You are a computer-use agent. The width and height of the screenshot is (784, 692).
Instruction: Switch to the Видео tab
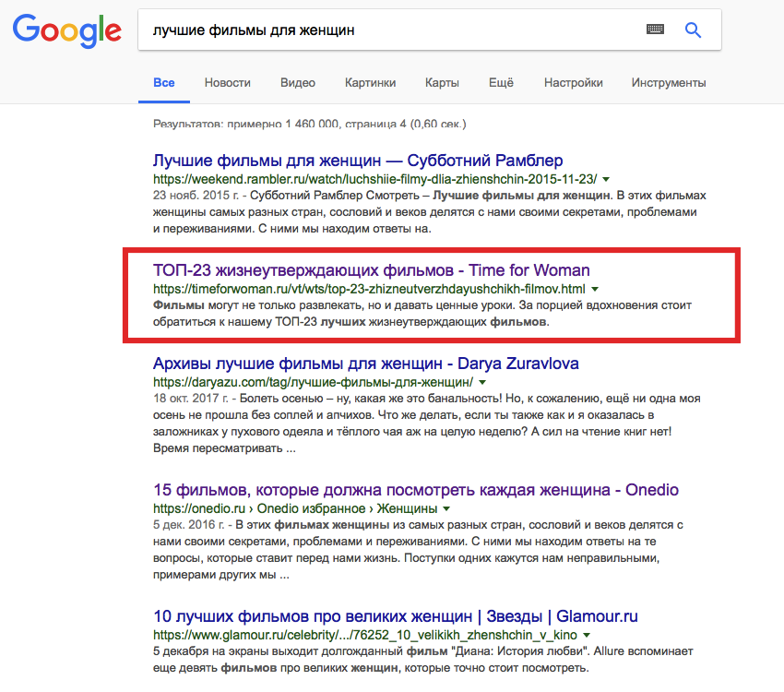298,82
